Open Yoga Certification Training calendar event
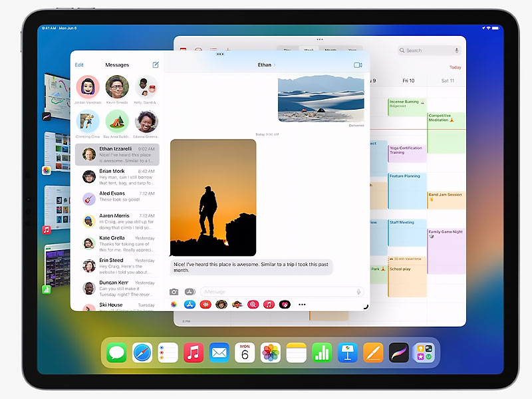Image resolution: width=532 pixels, height=399 pixels. (407, 154)
